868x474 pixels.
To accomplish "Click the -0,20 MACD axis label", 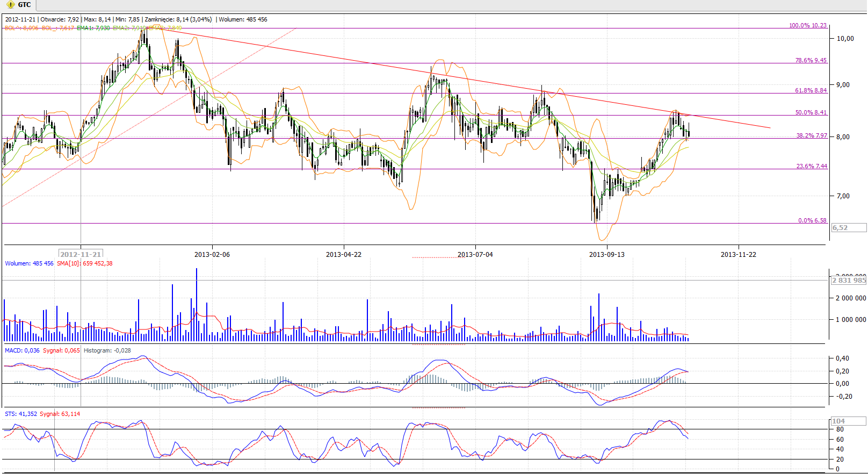I will (x=844, y=397).
